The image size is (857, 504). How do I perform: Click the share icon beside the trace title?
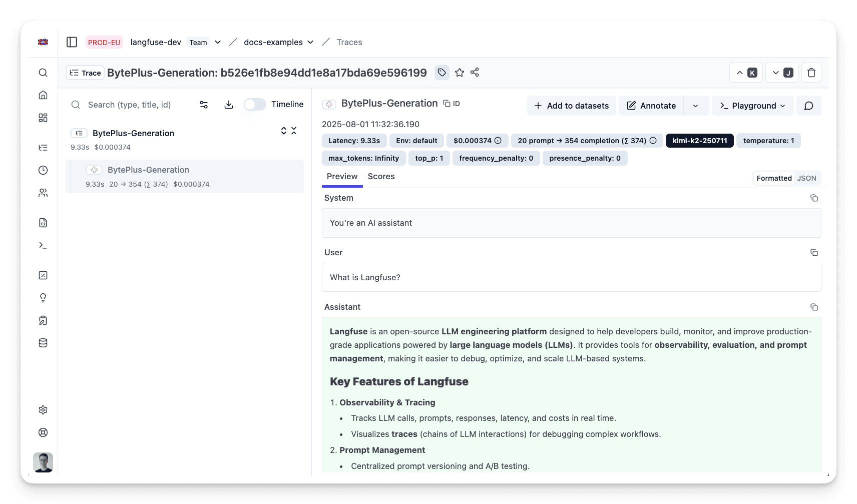(475, 73)
